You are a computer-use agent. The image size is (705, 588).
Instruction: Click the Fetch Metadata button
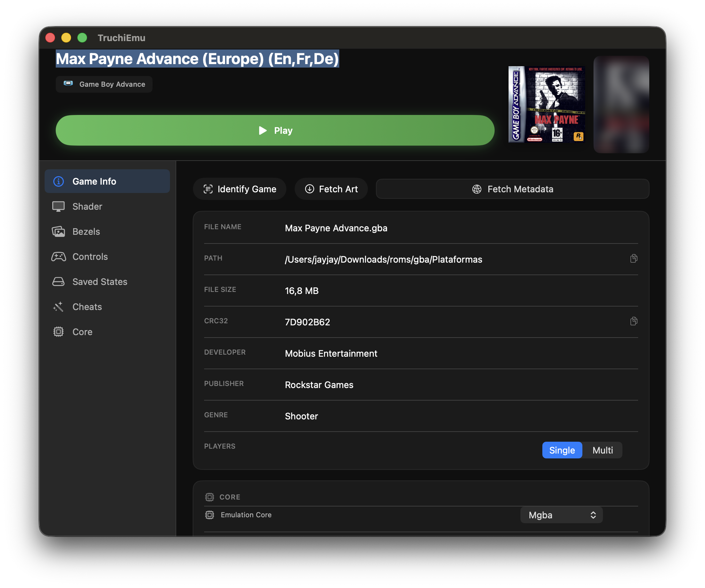click(x=513, y=189)
